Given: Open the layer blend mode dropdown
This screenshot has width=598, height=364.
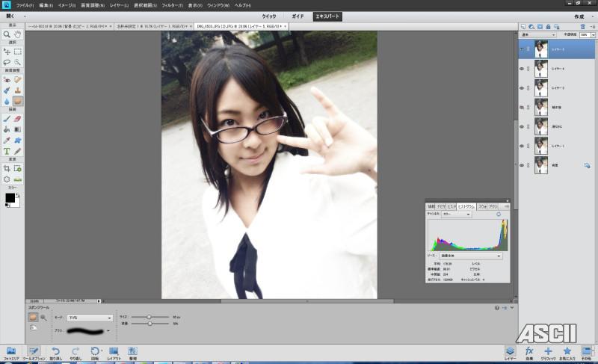Looking at the screenshot, I should point(538,34).
